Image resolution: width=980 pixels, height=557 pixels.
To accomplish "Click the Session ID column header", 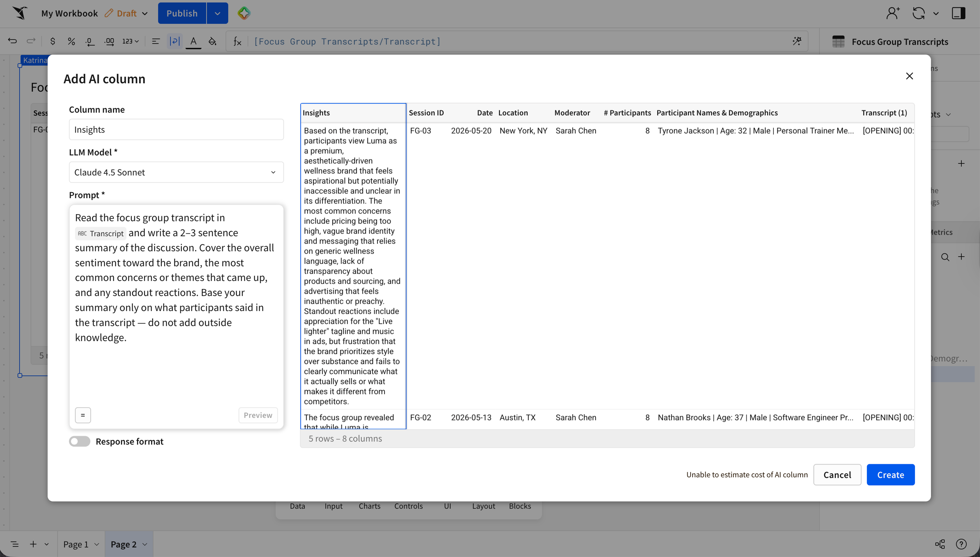I will (x=426, y=113).
